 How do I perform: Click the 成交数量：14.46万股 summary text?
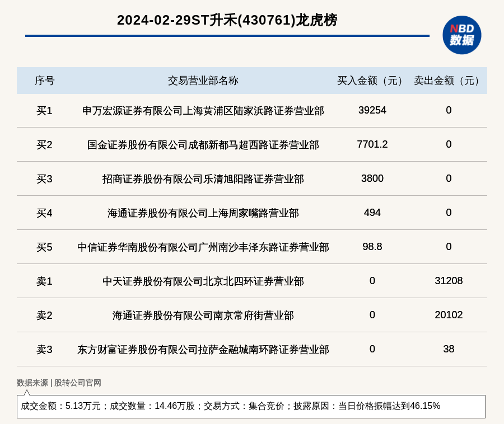[152, 406]
